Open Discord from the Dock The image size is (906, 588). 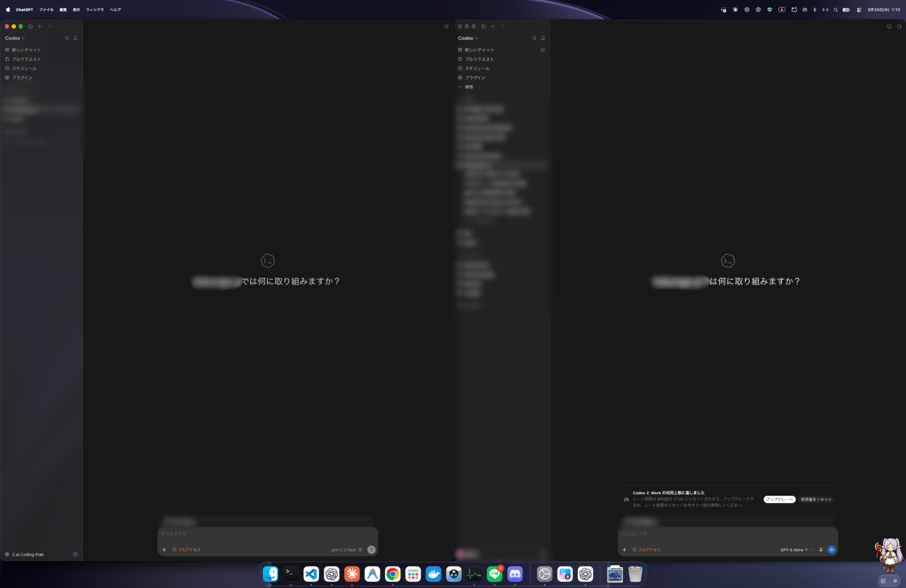515,574
